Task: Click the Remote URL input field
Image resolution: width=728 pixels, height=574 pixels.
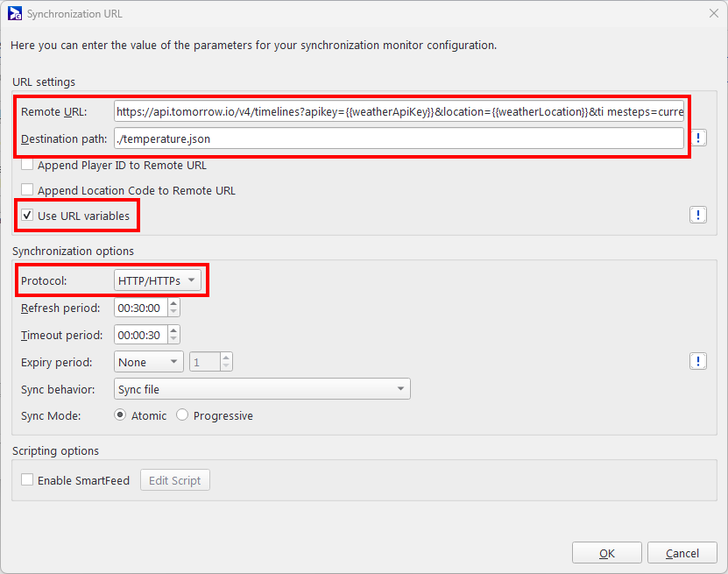Action: point(399,112)
